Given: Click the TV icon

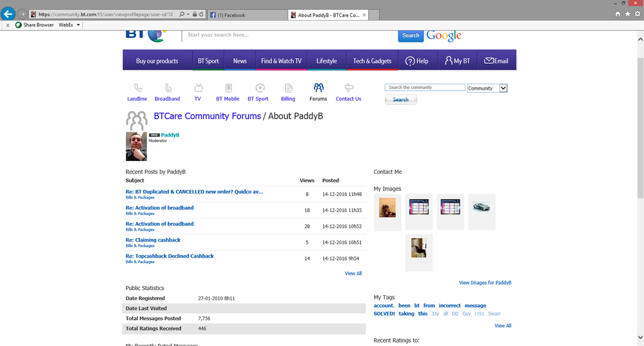Looking at the screenshot, I should [x=199, y=88].
